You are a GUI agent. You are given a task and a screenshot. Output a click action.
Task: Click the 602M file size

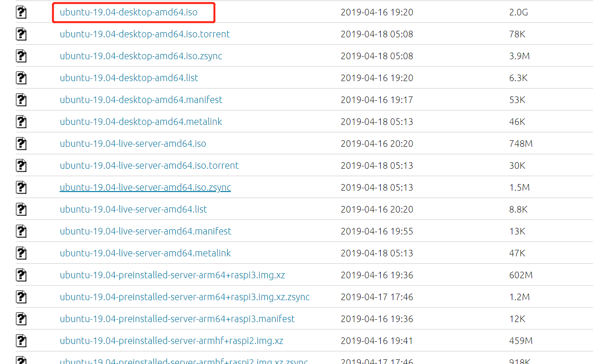521,275
